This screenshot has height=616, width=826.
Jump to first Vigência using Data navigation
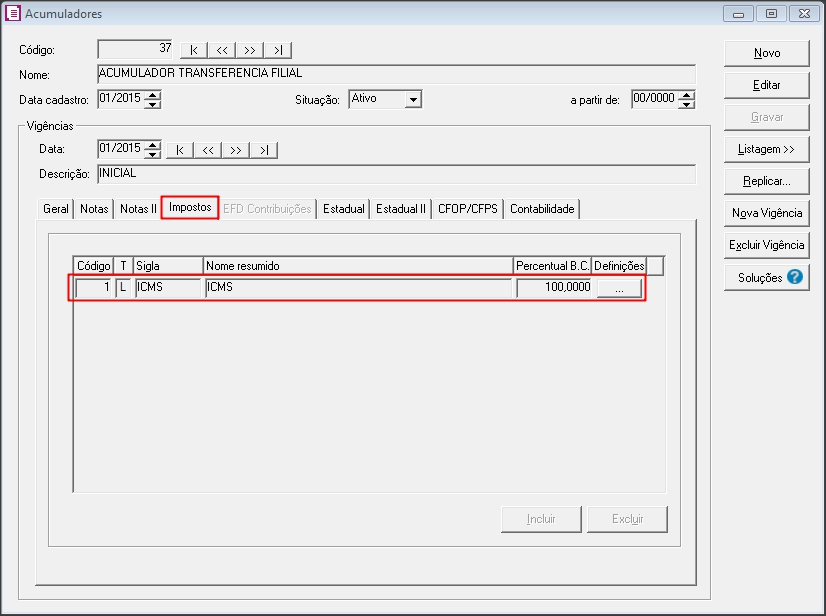click(180, 150)
